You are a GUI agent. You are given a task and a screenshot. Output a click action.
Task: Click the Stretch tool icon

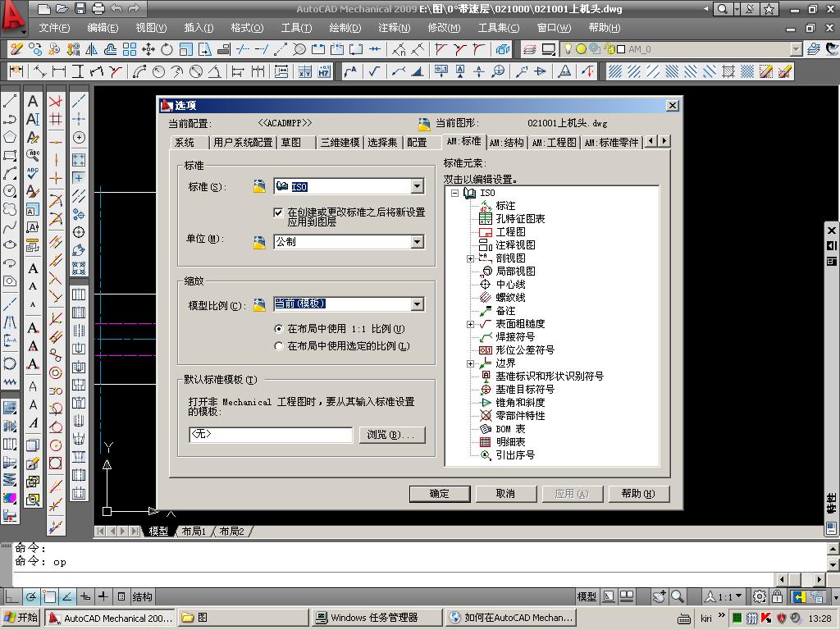[204, 49]
